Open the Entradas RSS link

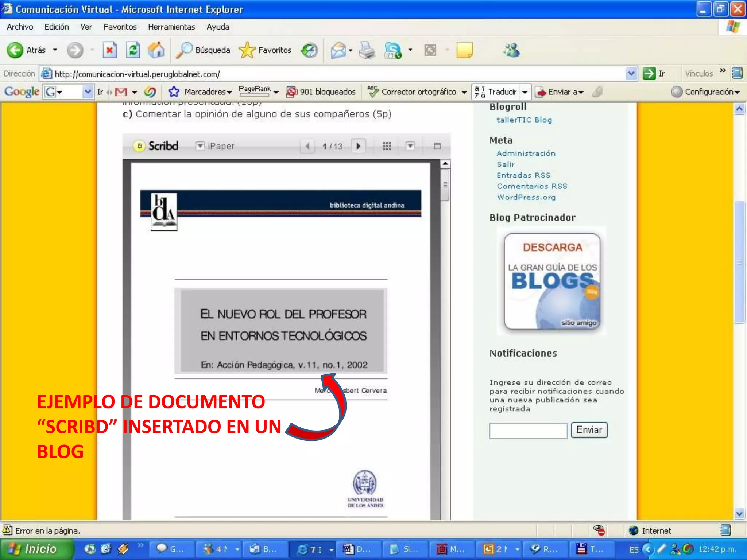tap(523, 175)
